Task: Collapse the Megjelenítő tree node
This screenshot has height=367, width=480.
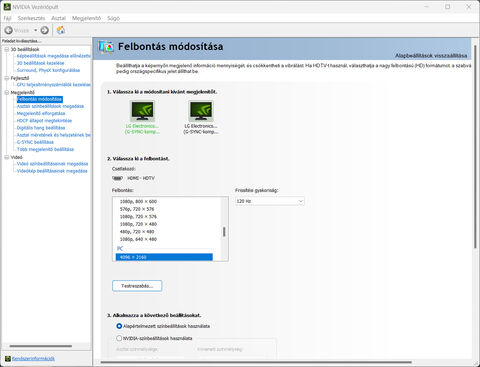Action: tap(7, 92)
